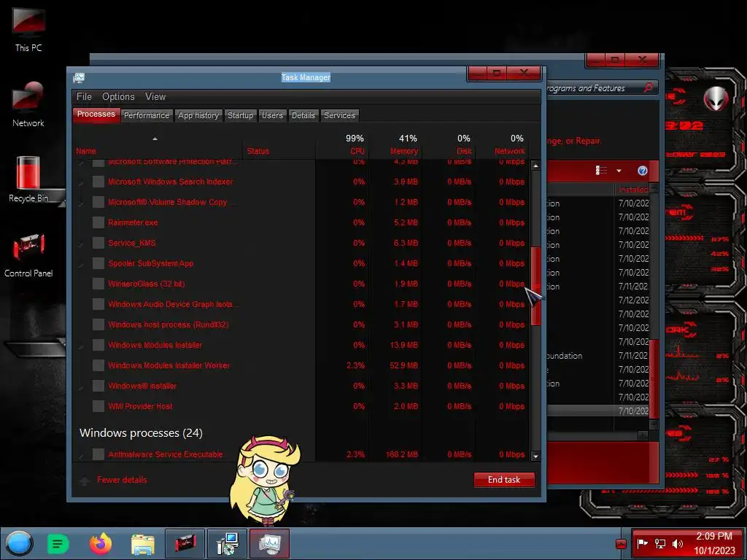Viewport: 747px width, 560px height.
Task: Click the help icon in Programs window
Action: click(x=642, y=171)
